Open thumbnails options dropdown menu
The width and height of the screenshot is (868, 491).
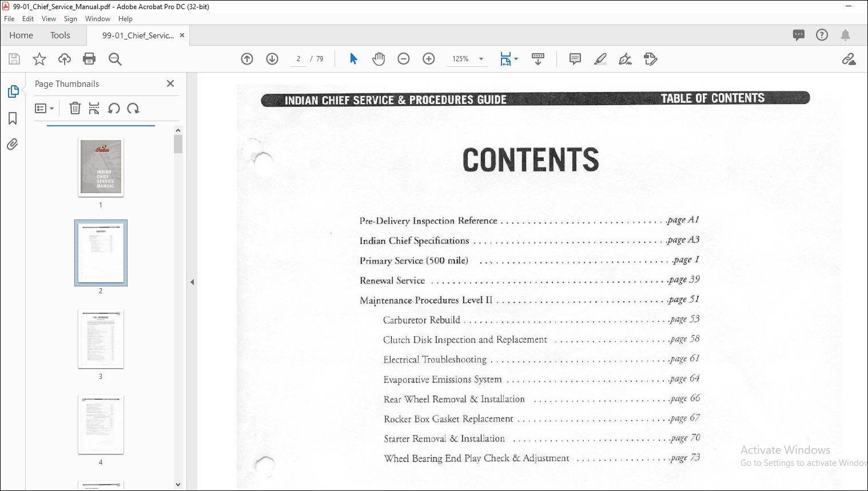tap(44, 108)
